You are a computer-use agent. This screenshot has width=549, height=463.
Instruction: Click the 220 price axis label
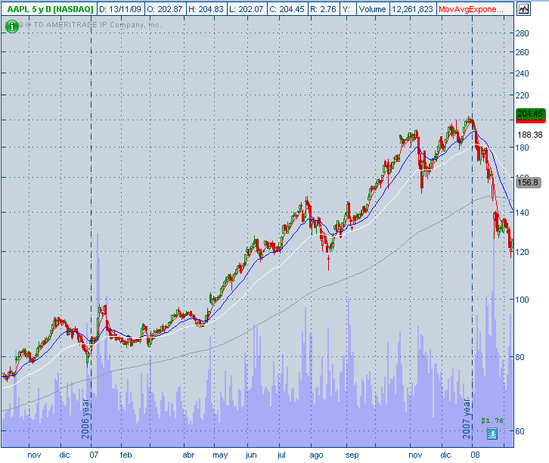522,95
